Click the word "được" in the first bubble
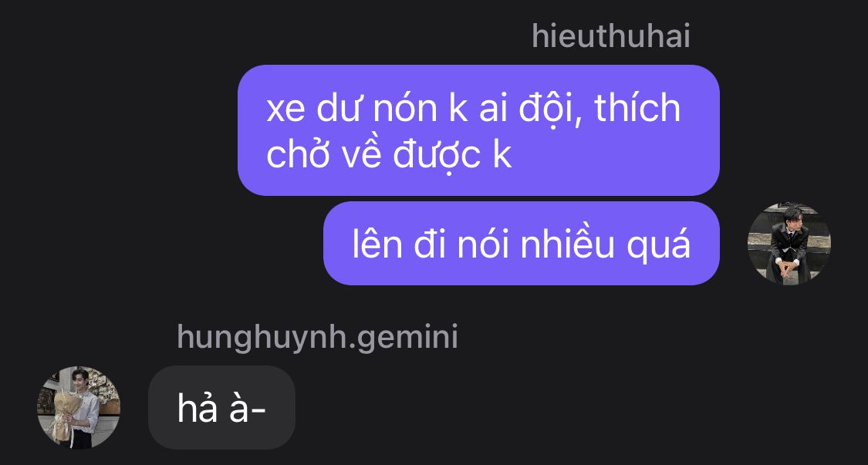The image size is (868, 465). [x=437, y=156]
